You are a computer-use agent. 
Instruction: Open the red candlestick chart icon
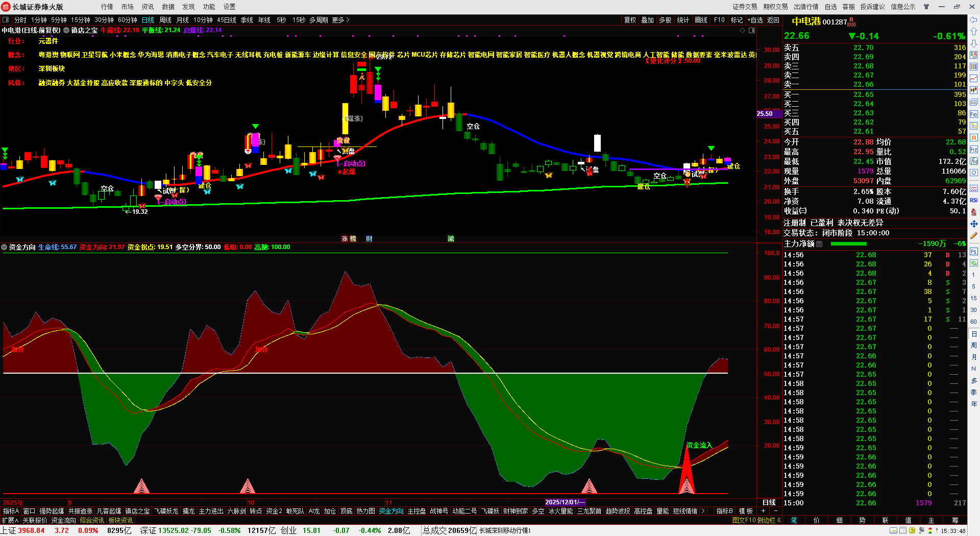[x=974, y=90]
